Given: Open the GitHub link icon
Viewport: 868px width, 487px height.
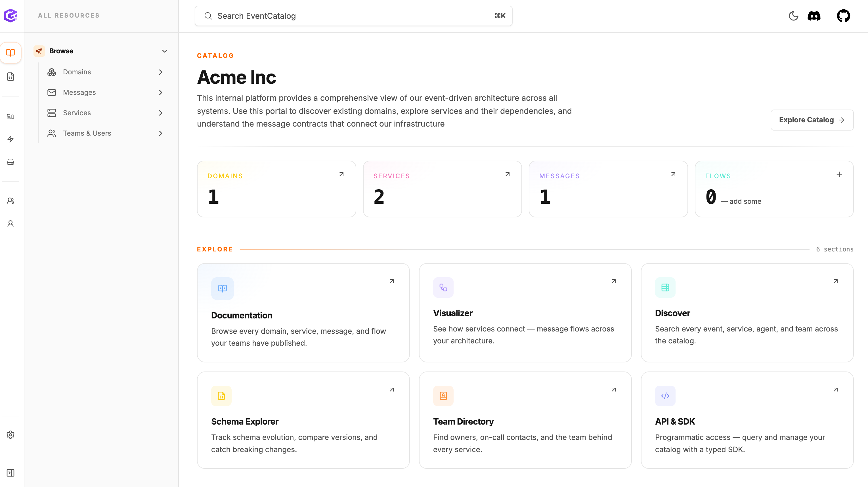Looking at the screenshot, I should coord(843,16).
